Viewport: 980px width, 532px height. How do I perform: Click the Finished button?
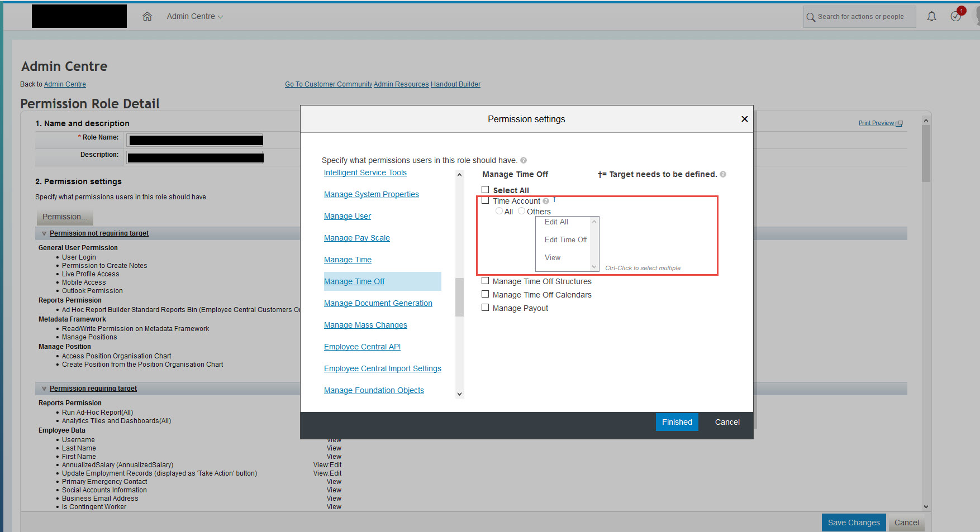(677, 422)
